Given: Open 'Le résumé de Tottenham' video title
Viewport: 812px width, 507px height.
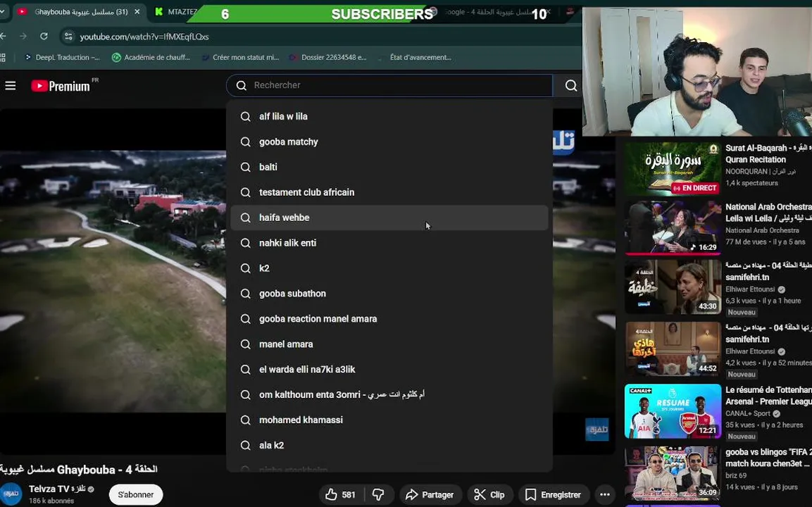Looking at the screenshot, I should [x=768, y=396].
